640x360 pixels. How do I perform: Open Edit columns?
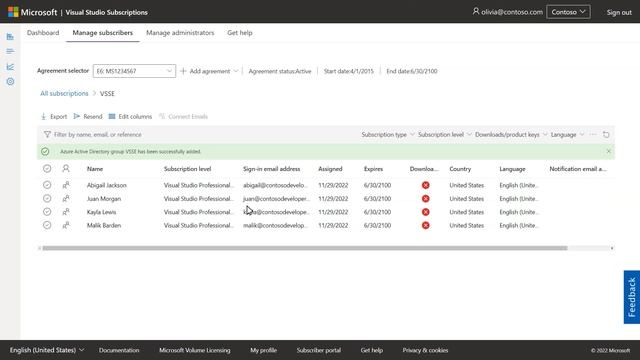click(x=130, y=116)
